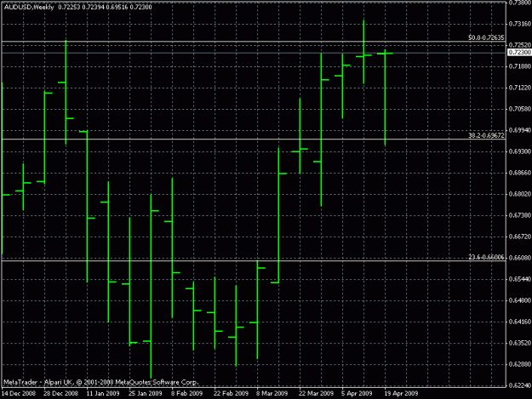
Task: Click the AUDUSD,Weekly chart title
Action: [29, 7]
